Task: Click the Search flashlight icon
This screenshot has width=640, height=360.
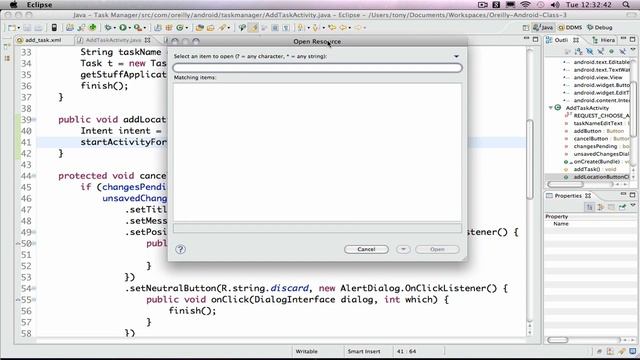Action: pos(222,28)
